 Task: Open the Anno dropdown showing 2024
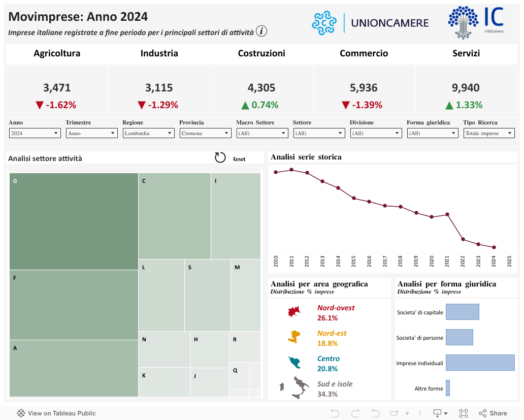click(x=35, y=133)
